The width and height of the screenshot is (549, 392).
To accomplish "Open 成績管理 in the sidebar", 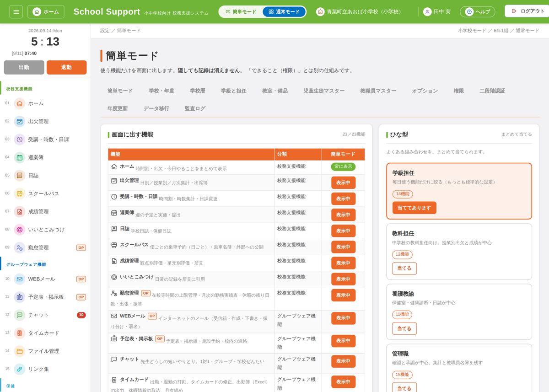I will tap(45, 211).
